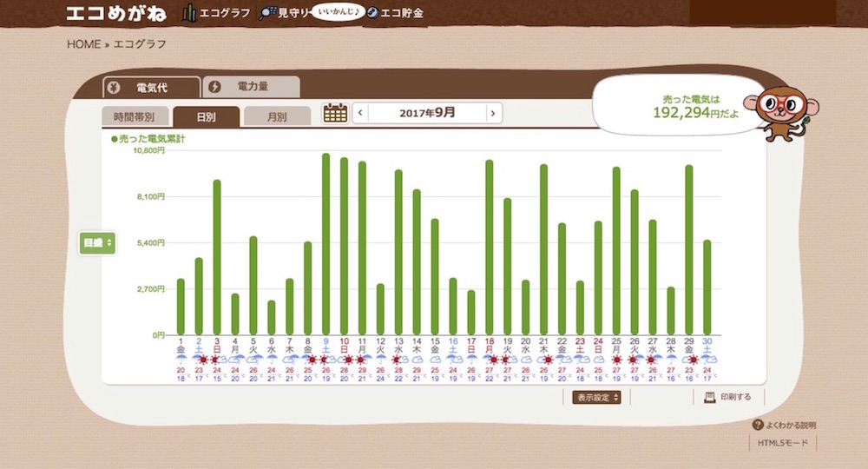The image size is (868, 469).
Task: Click the monkey mascot character
Action: (x=782, y=113)
